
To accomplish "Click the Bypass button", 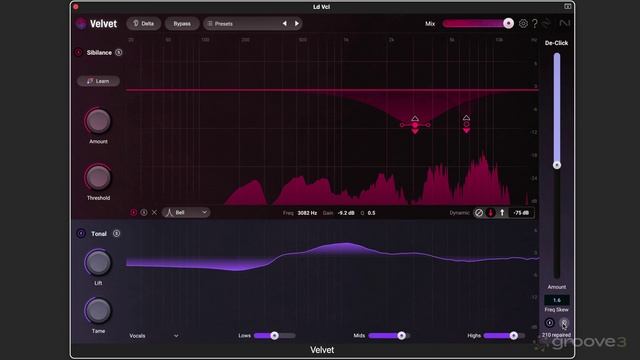I will coord(182,24).
